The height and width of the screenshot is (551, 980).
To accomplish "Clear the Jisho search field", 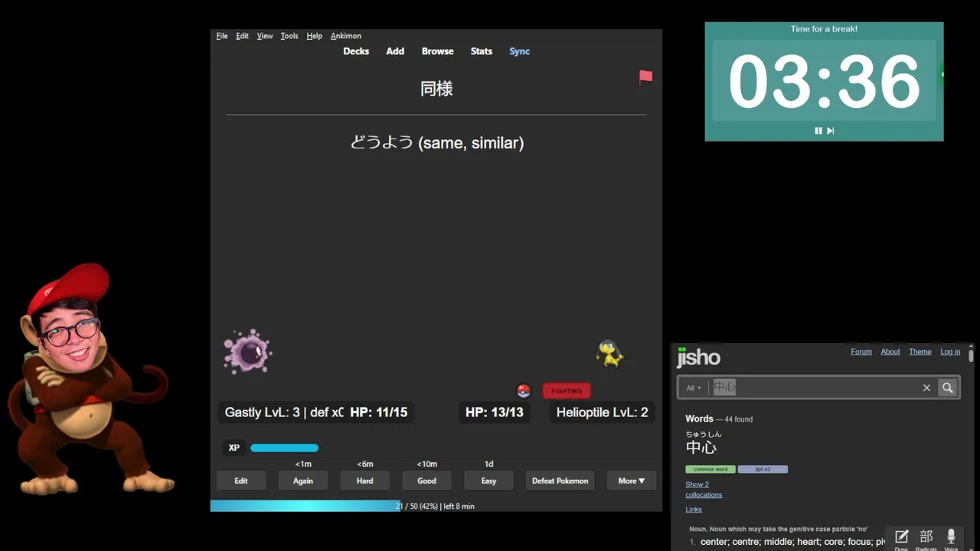I will point(926,388).
